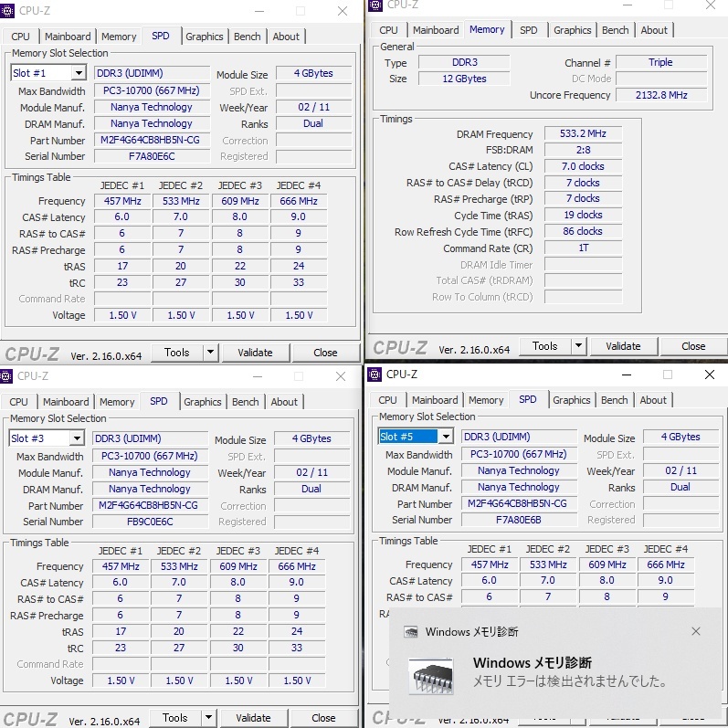Click the Size 12 GBytes value

tap(464, 79)
